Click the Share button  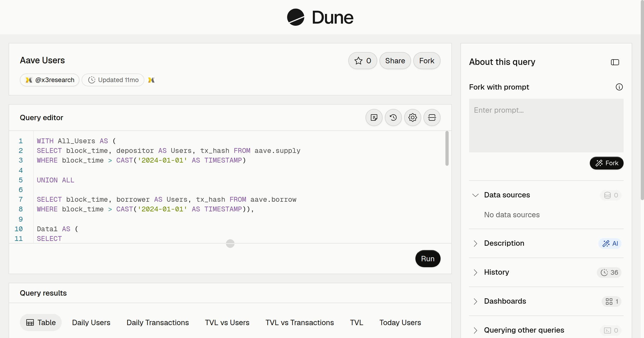click(395, 61)
